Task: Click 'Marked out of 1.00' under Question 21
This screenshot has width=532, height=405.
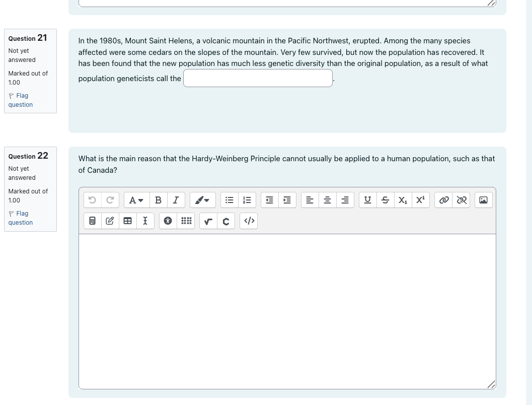Action: [x=28, y=78]
